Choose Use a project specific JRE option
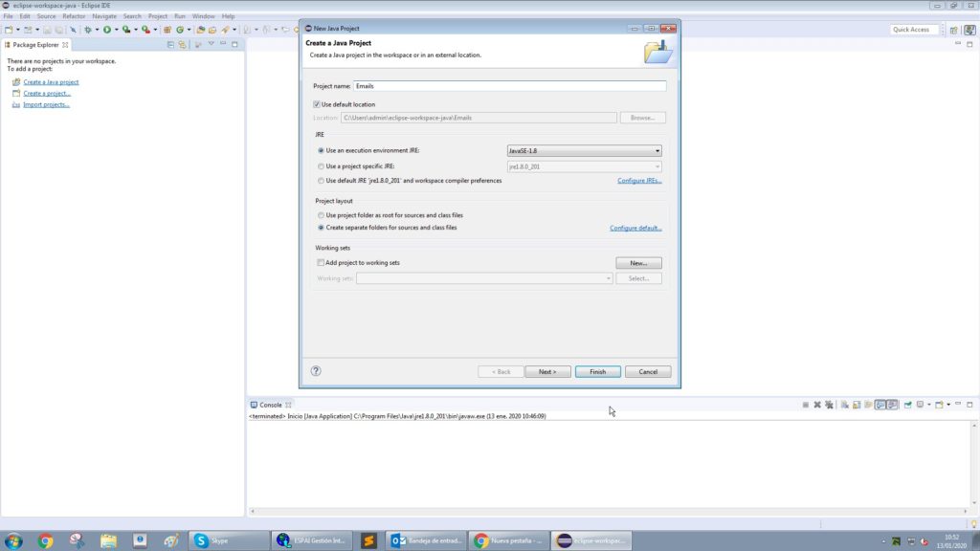This screenshot has width=980, height=551. point(321,166)
